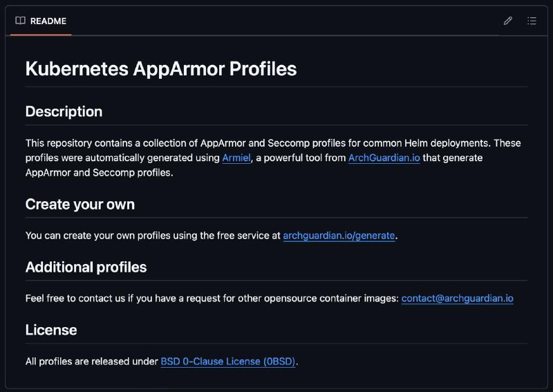
Task: Click the Create your own heading
Action: click(x=80, y=204)
